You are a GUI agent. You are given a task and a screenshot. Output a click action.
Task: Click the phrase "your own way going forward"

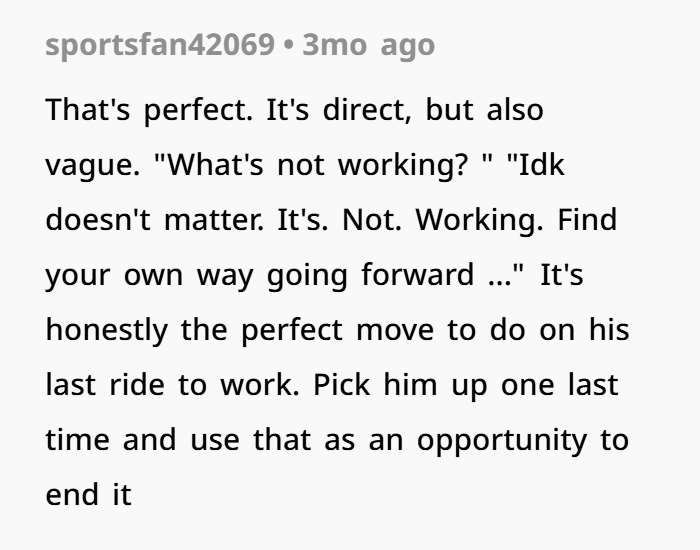click(x=260, y=275)
